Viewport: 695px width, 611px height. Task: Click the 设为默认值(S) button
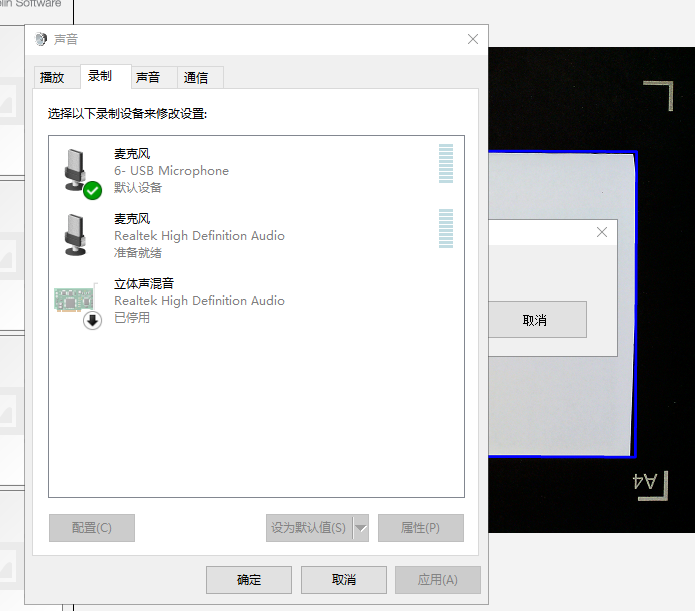[x=309, y=528]
